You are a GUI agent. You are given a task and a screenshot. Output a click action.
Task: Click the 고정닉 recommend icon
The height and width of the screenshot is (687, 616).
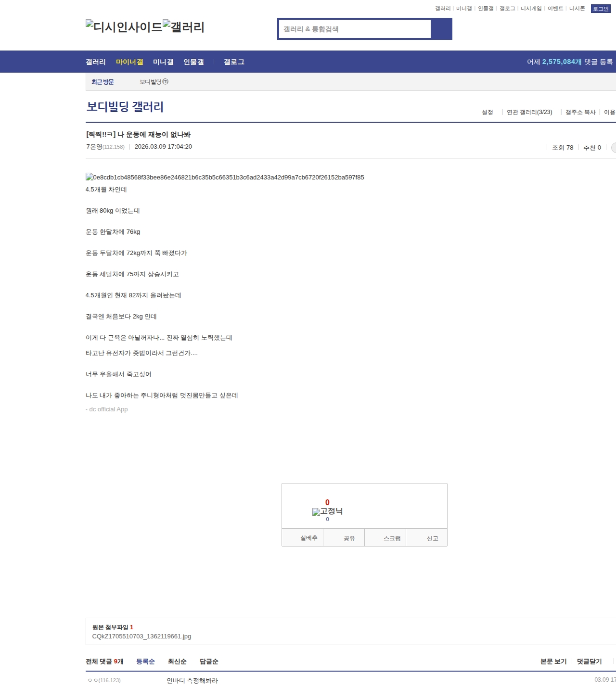327,511
